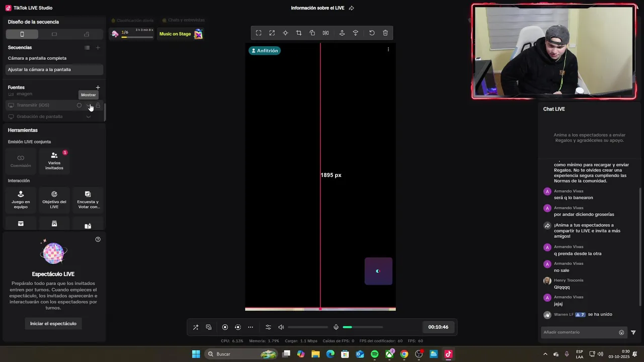Move layer down icon
Viewport: 644px width, 362px height.
(x=356, y=33)
